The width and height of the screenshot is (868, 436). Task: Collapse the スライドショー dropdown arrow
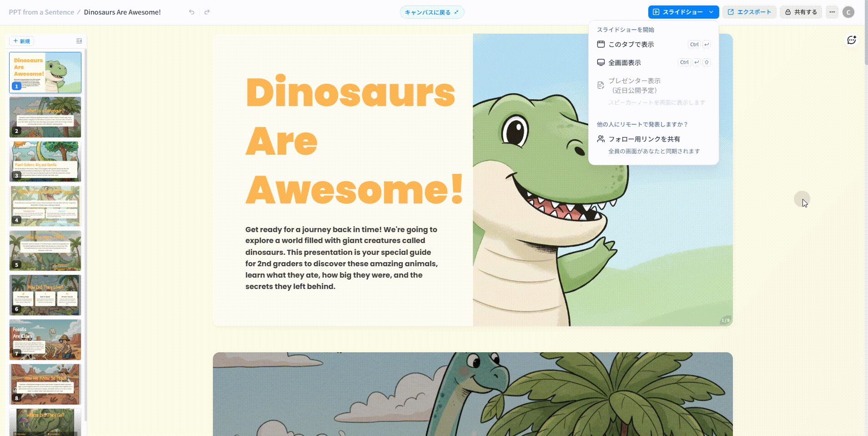[x=711, y=12]
